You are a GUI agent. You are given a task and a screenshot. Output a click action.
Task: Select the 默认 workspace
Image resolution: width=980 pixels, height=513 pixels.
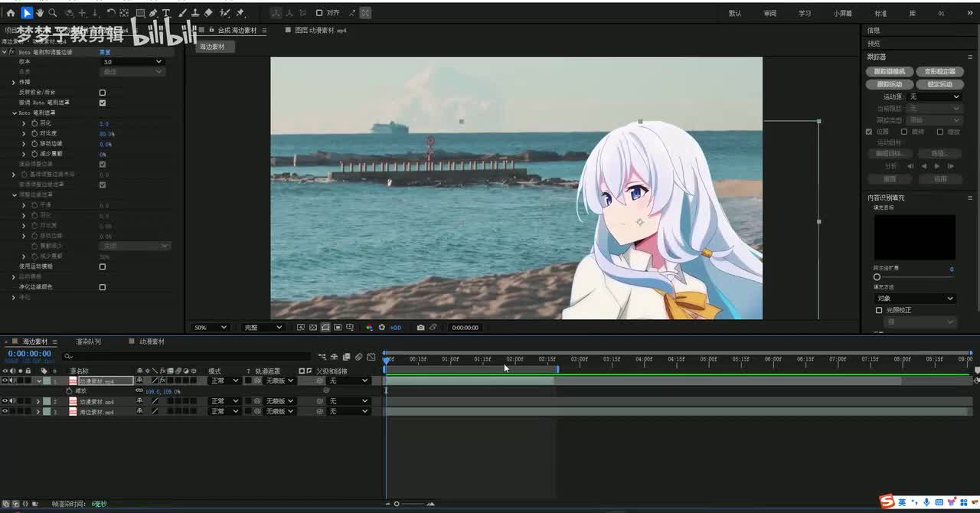pos(735,14)
